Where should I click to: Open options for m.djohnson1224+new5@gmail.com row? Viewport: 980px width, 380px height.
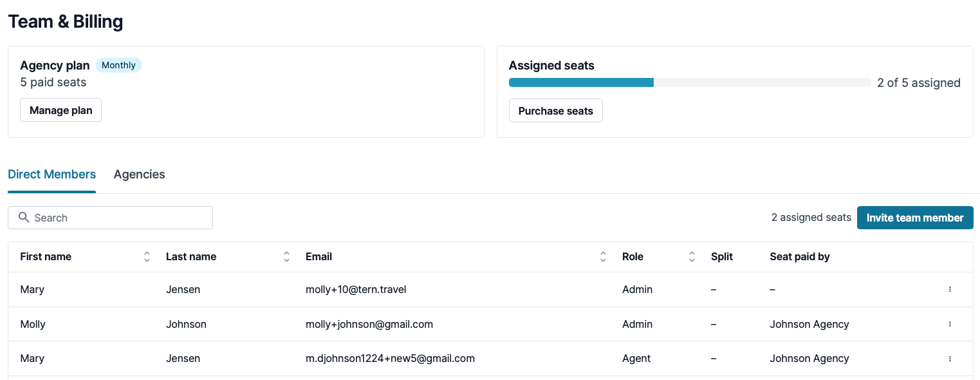(950, 359)
